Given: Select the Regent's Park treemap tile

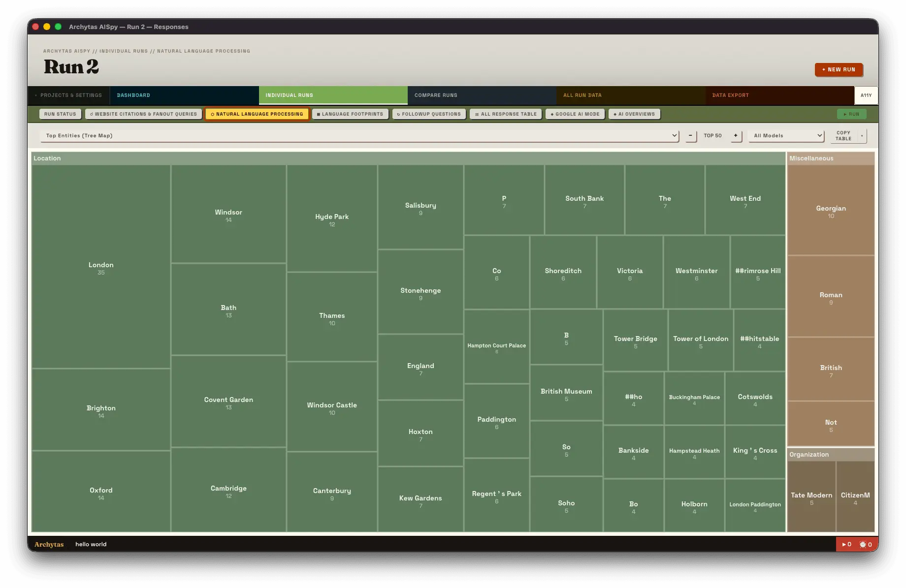Looking at the screenshot, I should pos(496,495).
